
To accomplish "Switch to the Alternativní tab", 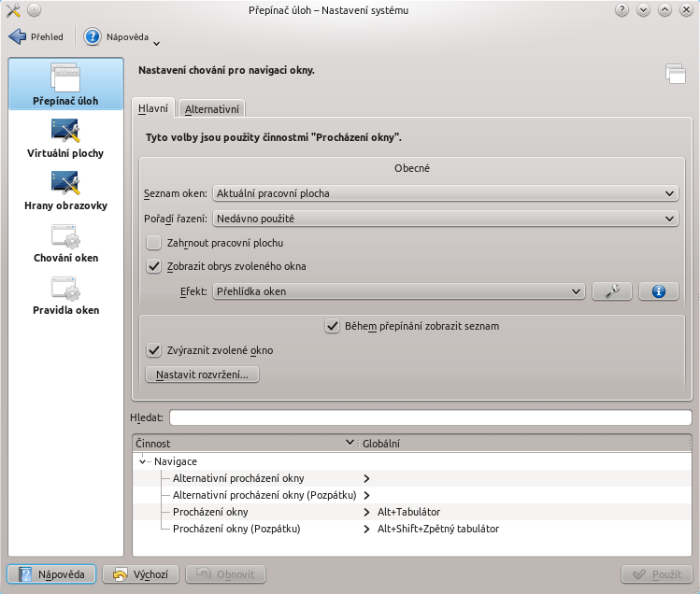I will point(211,109).
